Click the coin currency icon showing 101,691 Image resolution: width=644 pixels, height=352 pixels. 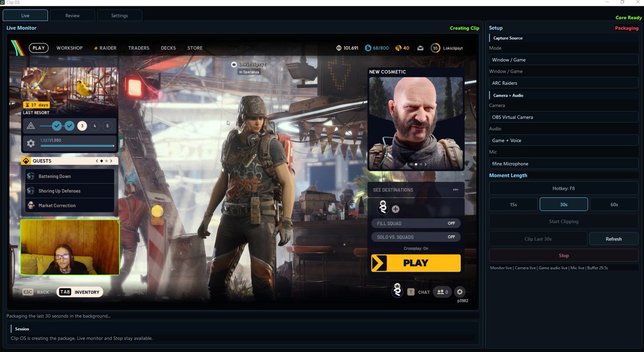[x=339, y=48]
